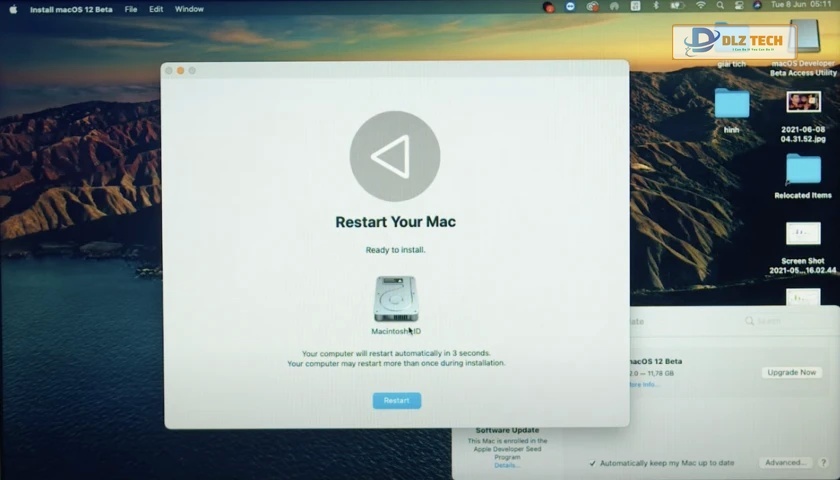Click Upgrade Now for macOS 12 Beta
The height and width of the screenshot is (480, 840).
(x=791, y=372)
